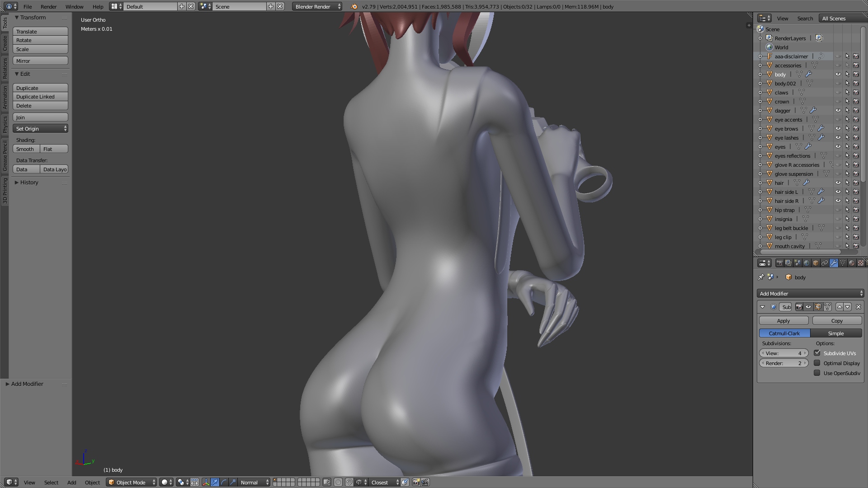Click the View subdivisions field

783,353
